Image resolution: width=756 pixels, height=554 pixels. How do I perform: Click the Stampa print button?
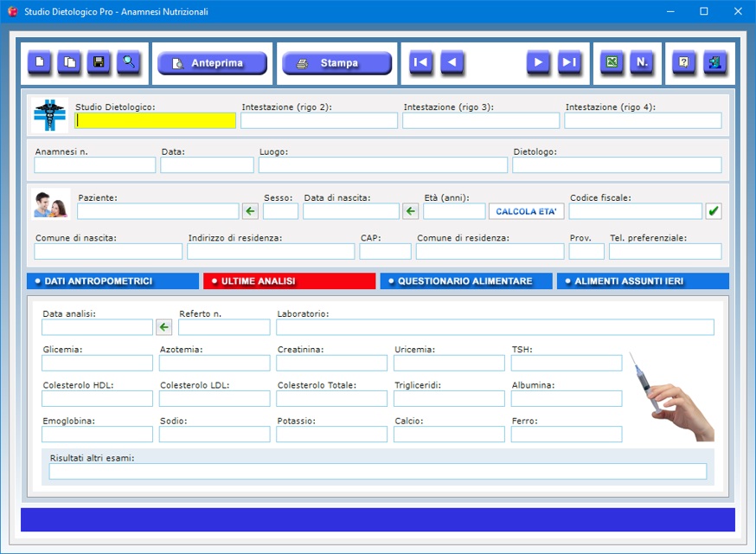(x=337, y=63)
